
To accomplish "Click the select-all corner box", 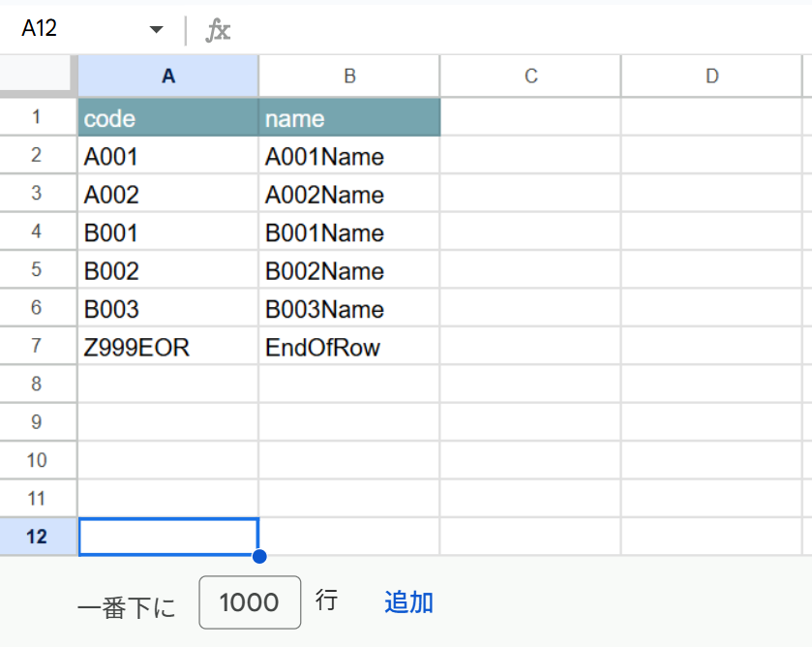I will [35, 73].
